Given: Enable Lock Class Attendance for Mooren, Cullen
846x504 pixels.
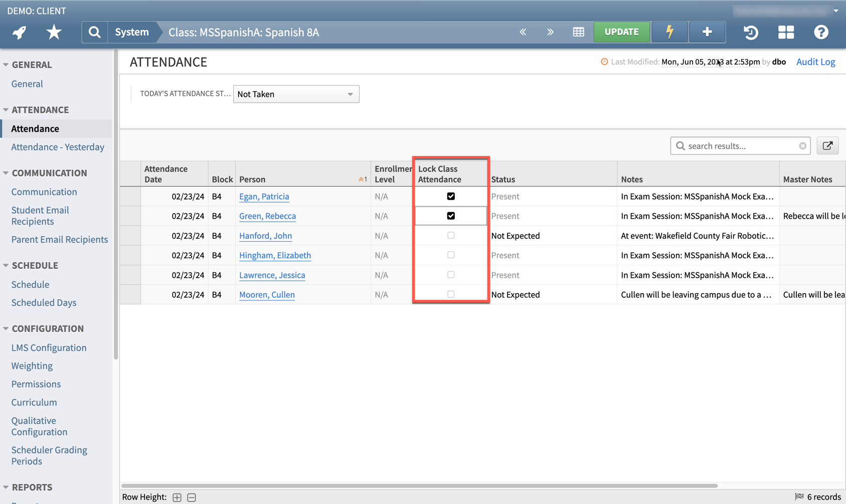Looking at the screenshot, I should (x=451, y=294).
